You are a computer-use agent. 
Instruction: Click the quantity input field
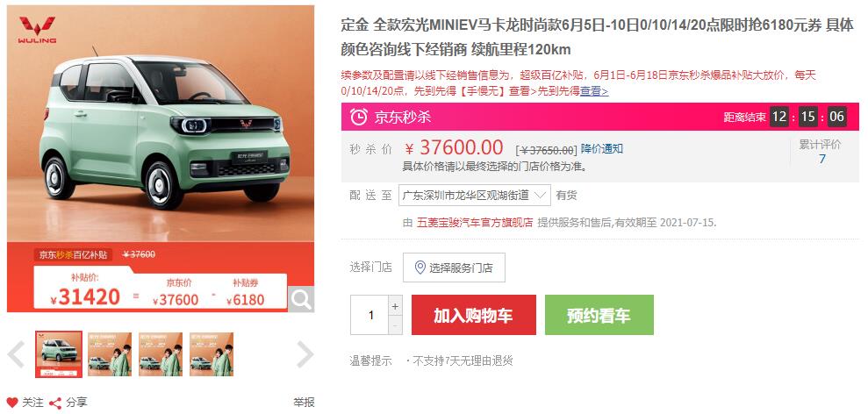369,315
